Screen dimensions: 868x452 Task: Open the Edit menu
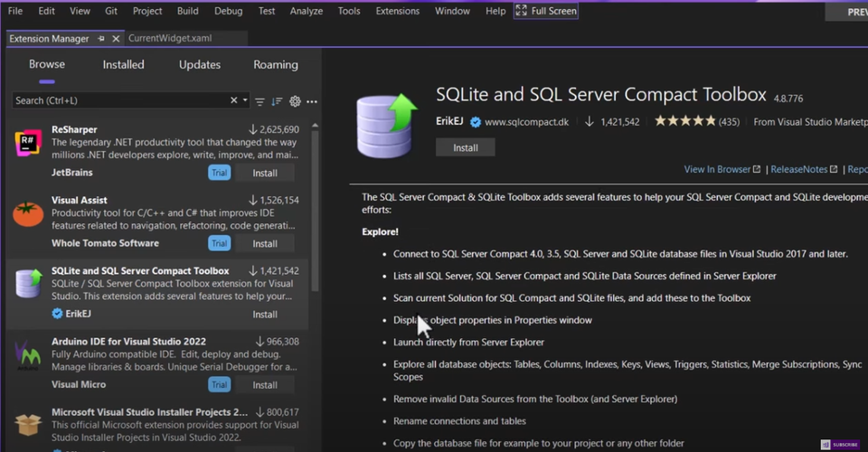tap(46, 11)
